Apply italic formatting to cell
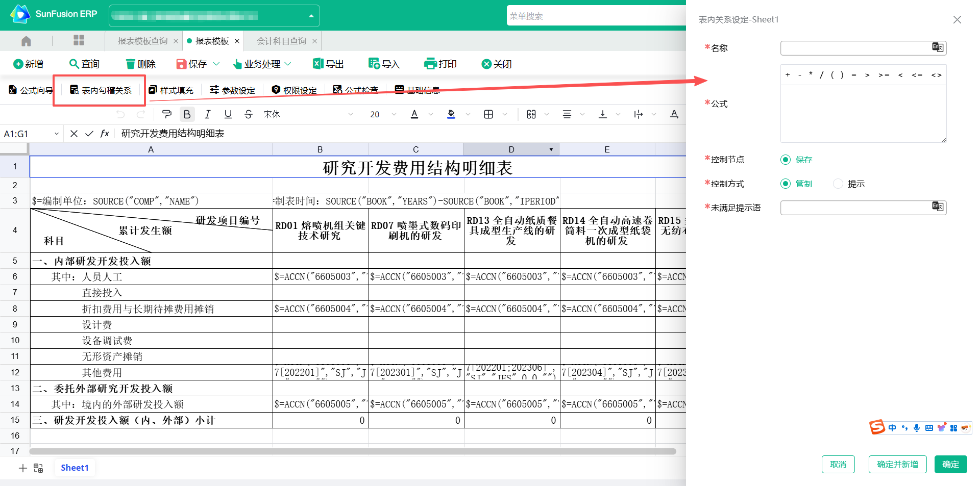 tap(207, 114)
